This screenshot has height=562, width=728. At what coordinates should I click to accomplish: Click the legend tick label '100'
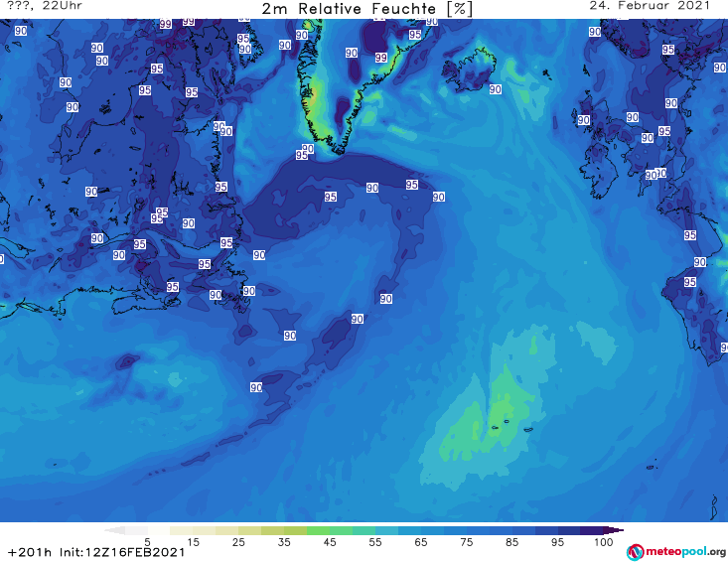click(603, 542)
